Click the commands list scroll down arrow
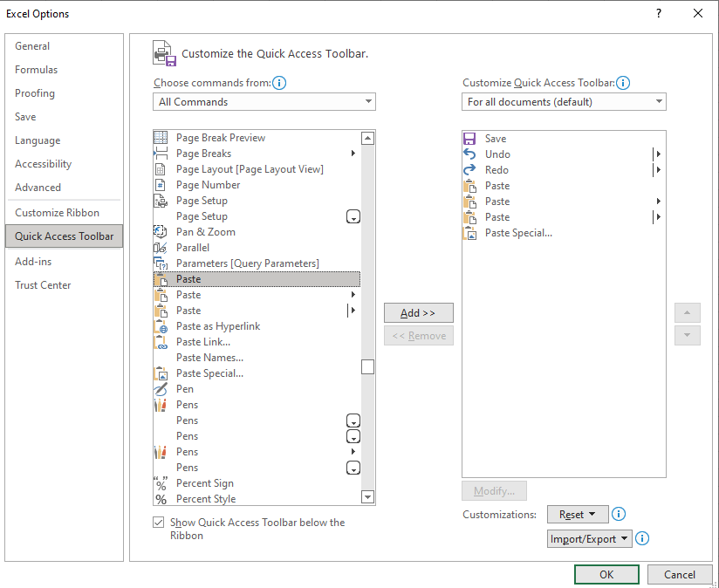 [x=367, y=496]
